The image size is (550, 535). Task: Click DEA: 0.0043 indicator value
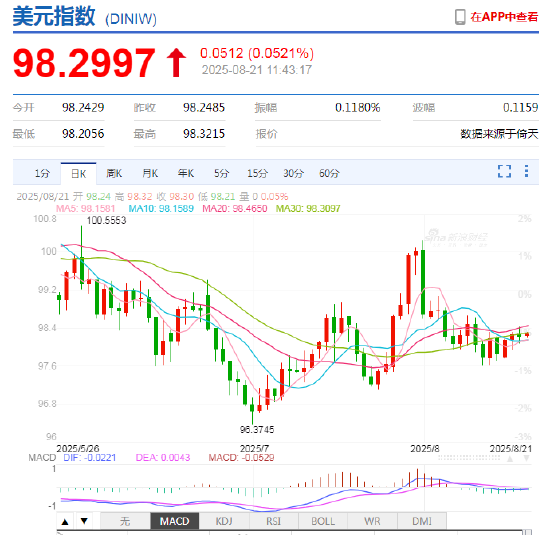click(163, 457)
